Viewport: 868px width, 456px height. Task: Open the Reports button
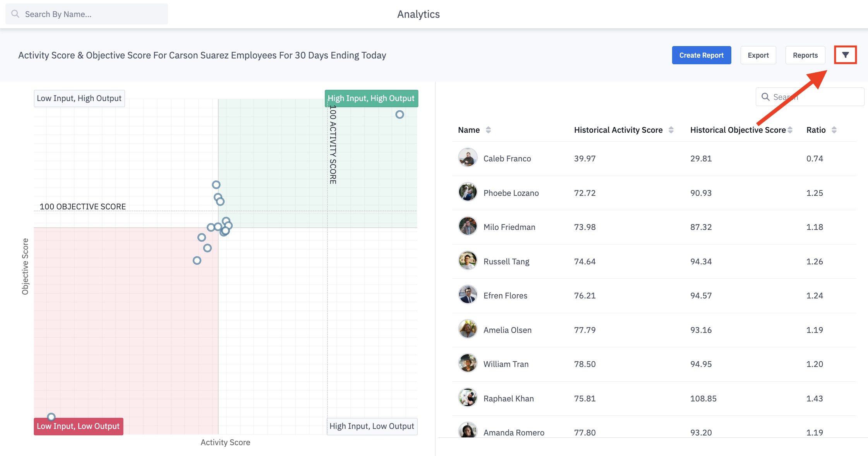pyautogui.click(x=805, y=55)
